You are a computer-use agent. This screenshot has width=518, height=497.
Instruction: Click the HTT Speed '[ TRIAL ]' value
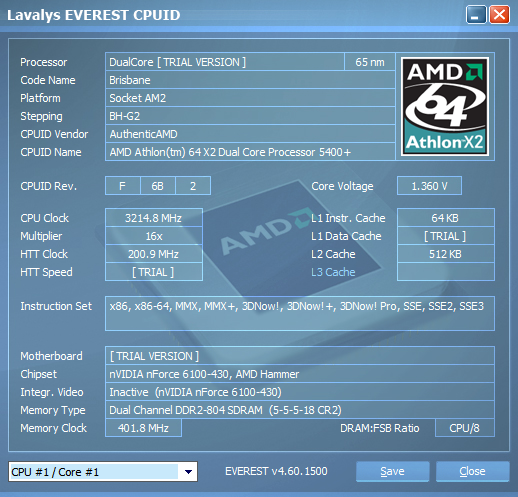pos(154,272)
